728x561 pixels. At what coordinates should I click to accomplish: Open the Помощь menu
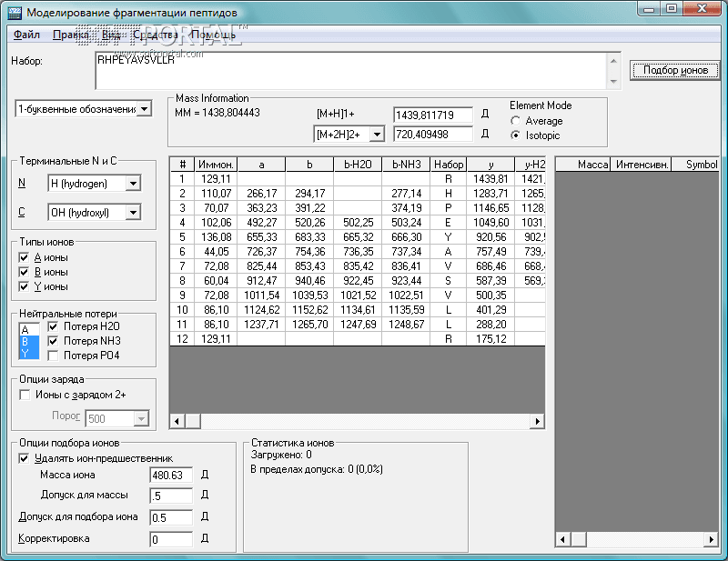click(x=213, y=35)
